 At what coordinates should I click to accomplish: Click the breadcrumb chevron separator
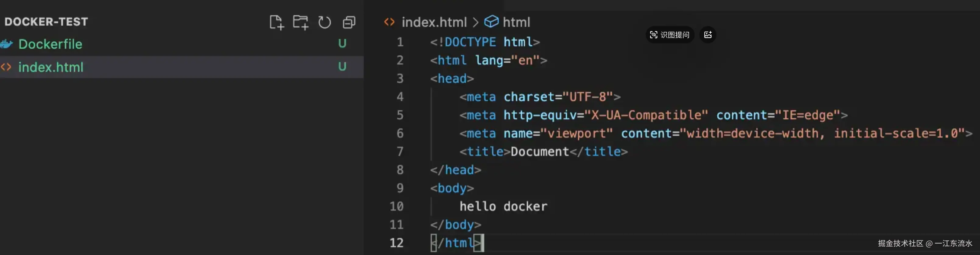tap(475, 22)
